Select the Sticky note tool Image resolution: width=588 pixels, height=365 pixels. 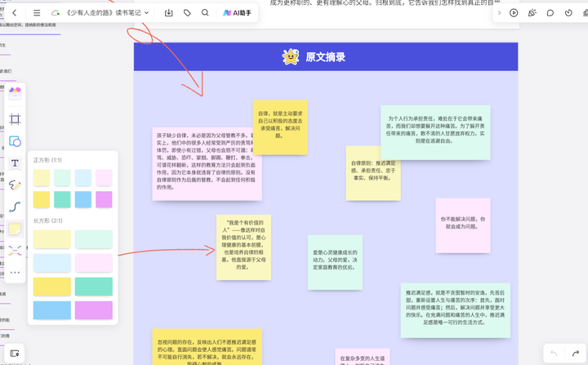point(15,229)
